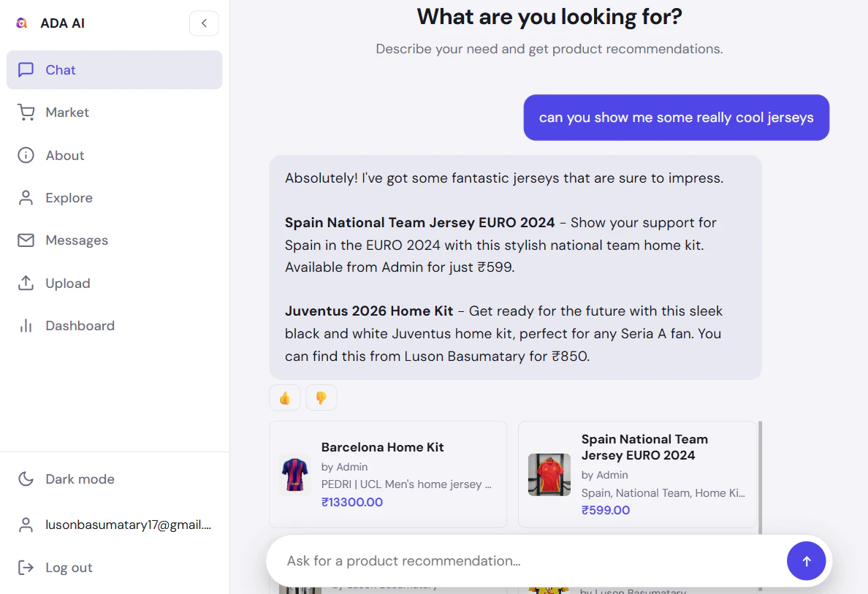Open the Barcelona Home Kit product card
The image size is (868, 594).
pos(387,474)
